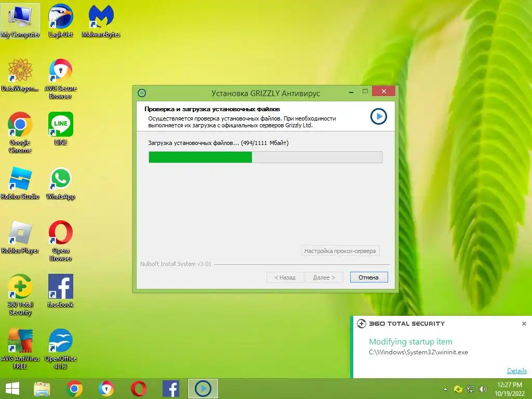Screen dimensions: 532x399
Task: Click Nullsoft Install System v3.01 text
Action: click(176, 264)
